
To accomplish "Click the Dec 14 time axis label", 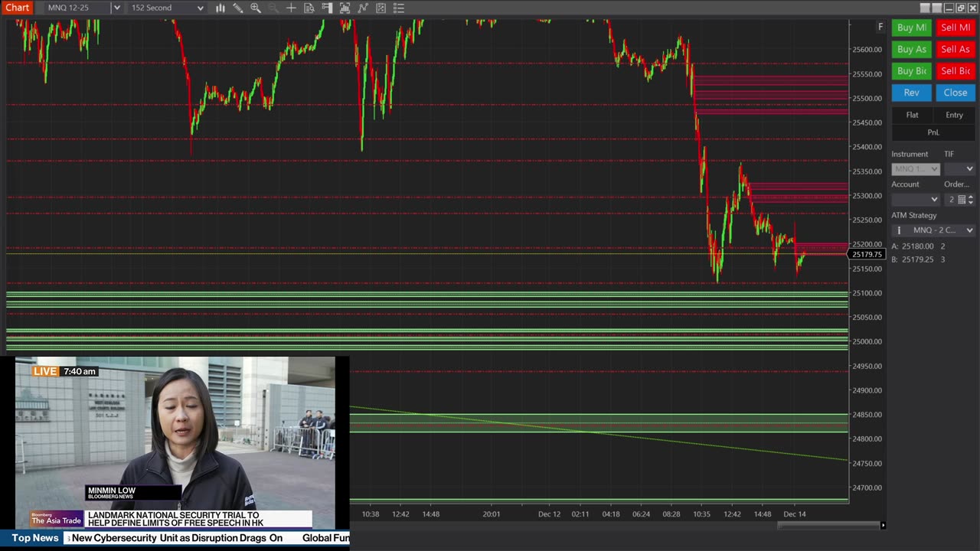I will click(x=795, y=514).
